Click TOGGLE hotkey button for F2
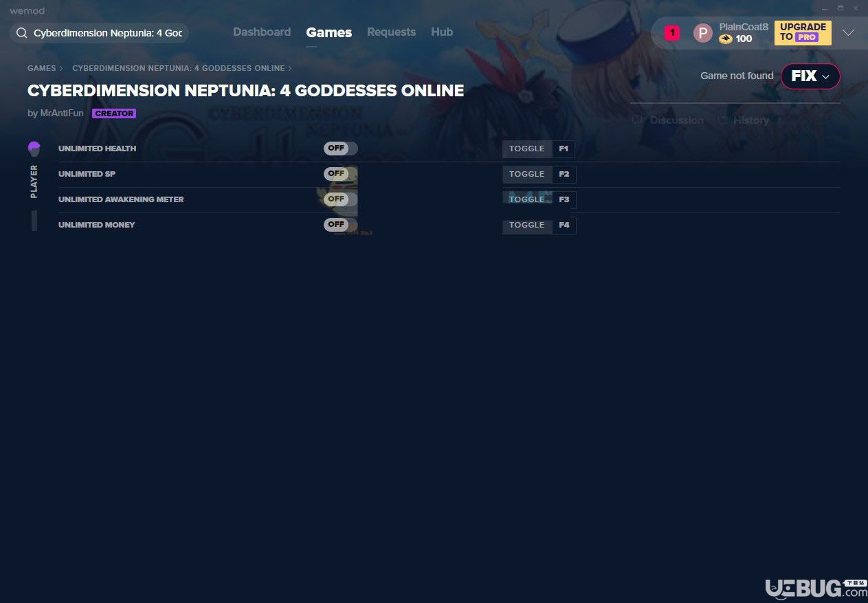 point(527,174)
